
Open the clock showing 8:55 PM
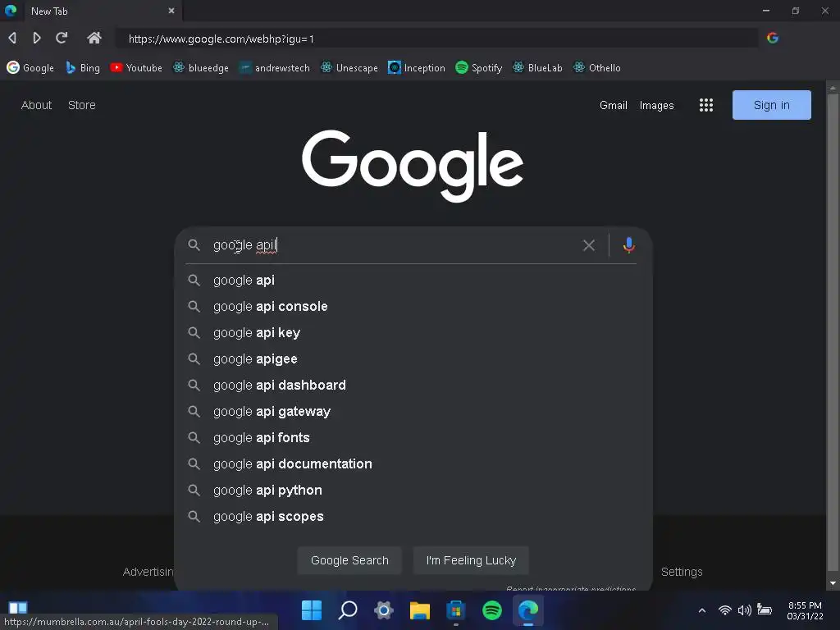click(805, 610)
